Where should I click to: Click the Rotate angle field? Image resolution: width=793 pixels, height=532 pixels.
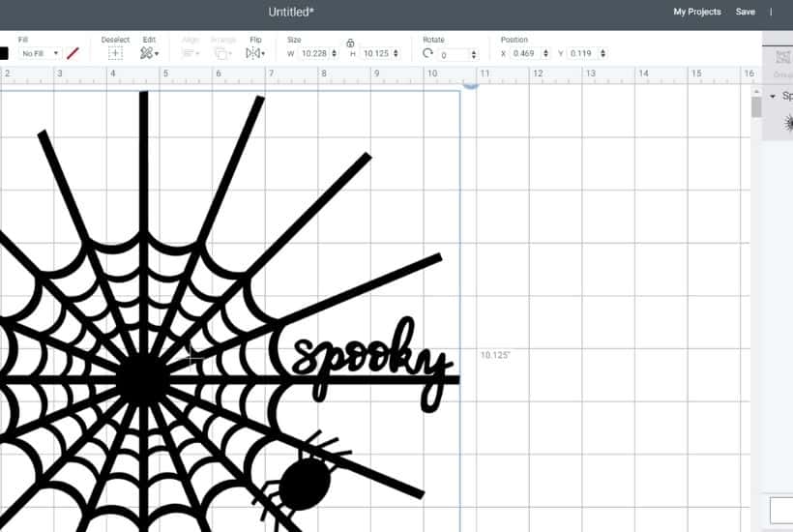[x=454, y=54]
